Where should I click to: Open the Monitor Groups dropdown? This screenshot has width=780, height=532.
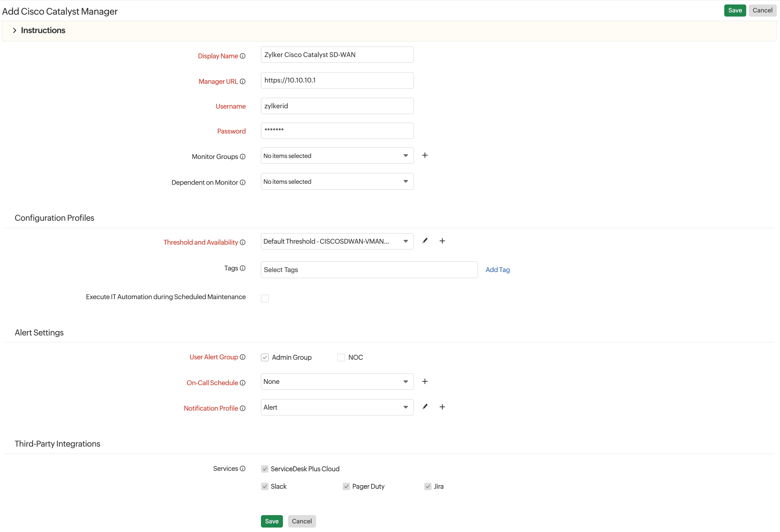405,155
